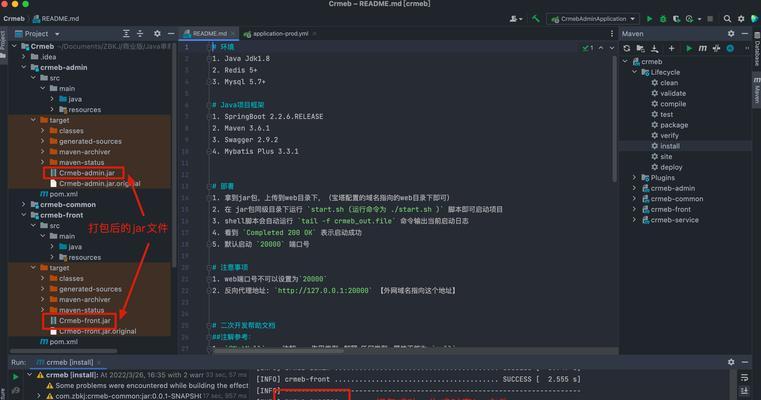The width and height of the screenshot is (761, 400).
Task: Click the Project tree horizontal scrollbar
Action: (63, 350)
